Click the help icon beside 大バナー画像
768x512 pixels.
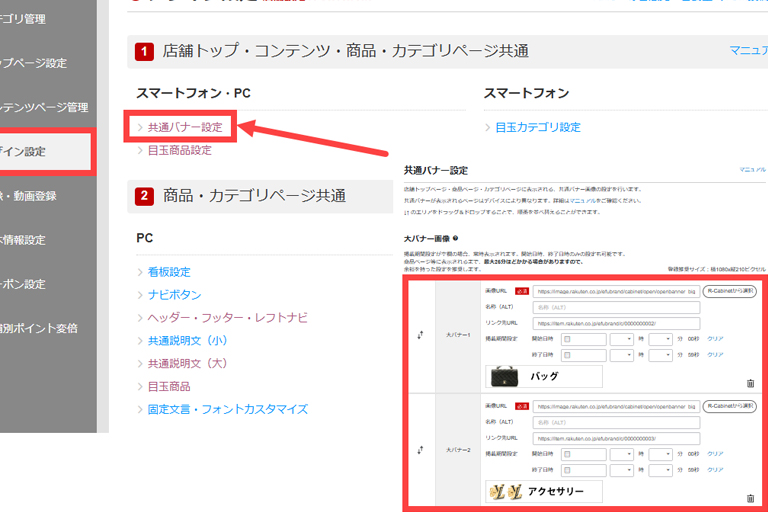point(456,238)
